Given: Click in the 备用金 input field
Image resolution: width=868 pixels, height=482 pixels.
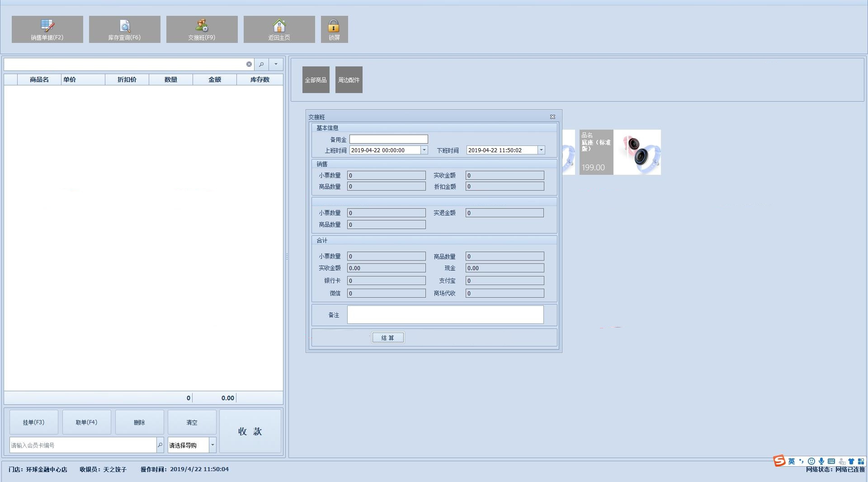Looking at the screenshot, I should pos(388,139).
